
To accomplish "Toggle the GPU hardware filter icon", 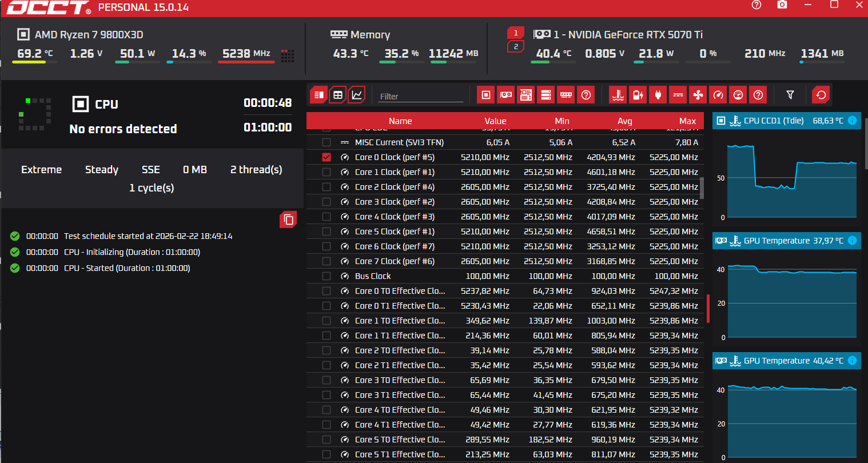I will (x=505, y=95).
